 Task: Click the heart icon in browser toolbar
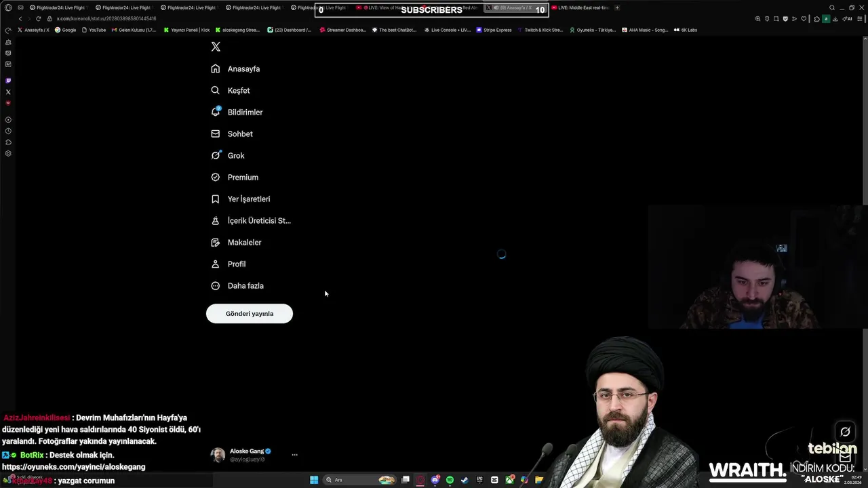(x=804, y=19)
